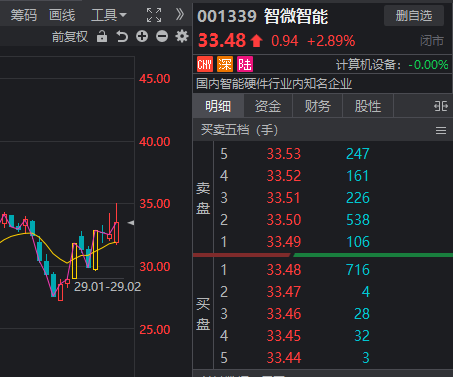This screenshot has height=377, width=453.
Task: Click sell level 1 price 33.49
Action: click(284, 242)
